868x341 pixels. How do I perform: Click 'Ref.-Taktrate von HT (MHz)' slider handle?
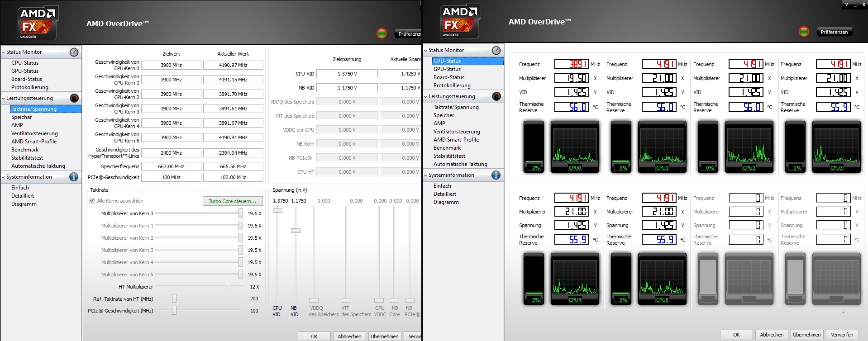[174, 299]
